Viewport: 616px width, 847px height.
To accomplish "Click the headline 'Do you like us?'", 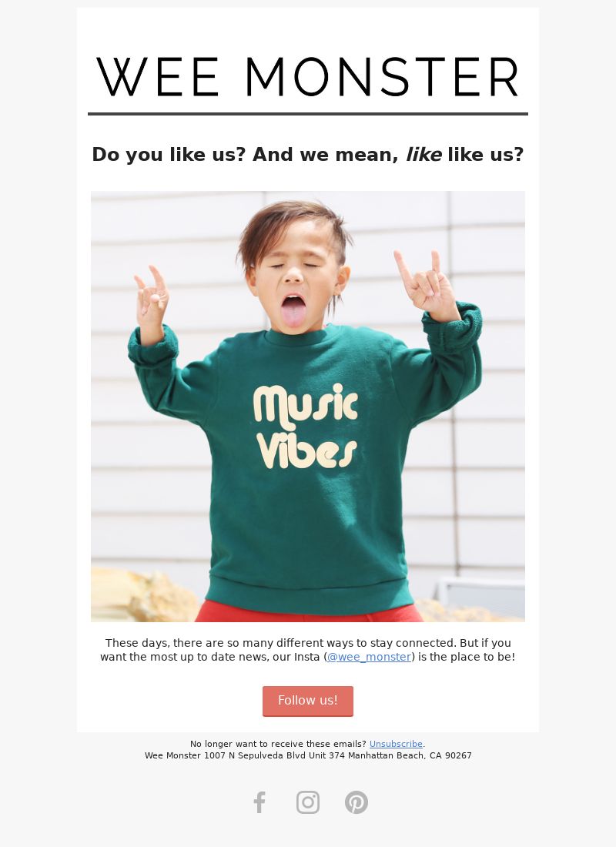I will [x=169, y=155].
